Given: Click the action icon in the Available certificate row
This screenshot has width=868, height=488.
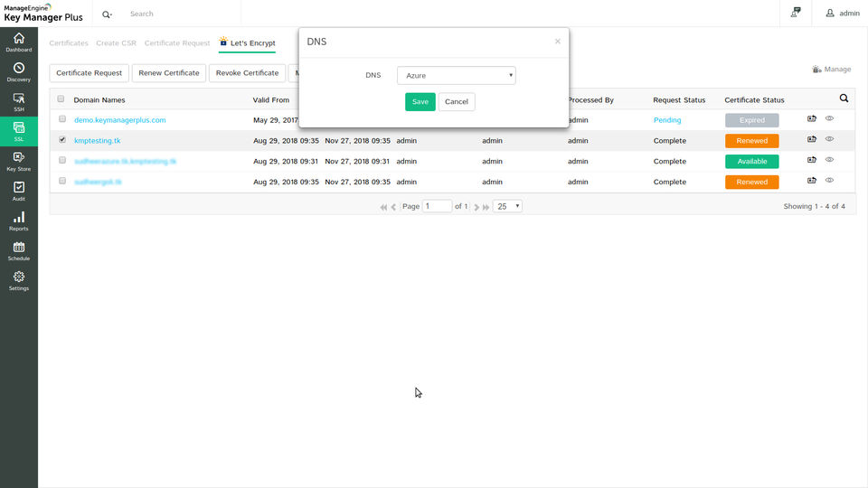Looking at the screenshot, I should [x=812, y=159].
